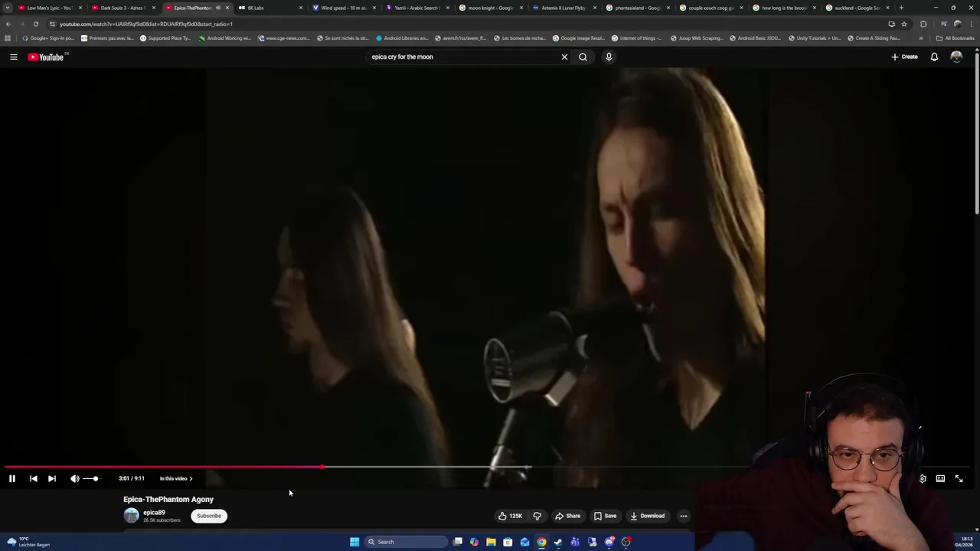Click the epica89 channel avatar

coord(132,516)
